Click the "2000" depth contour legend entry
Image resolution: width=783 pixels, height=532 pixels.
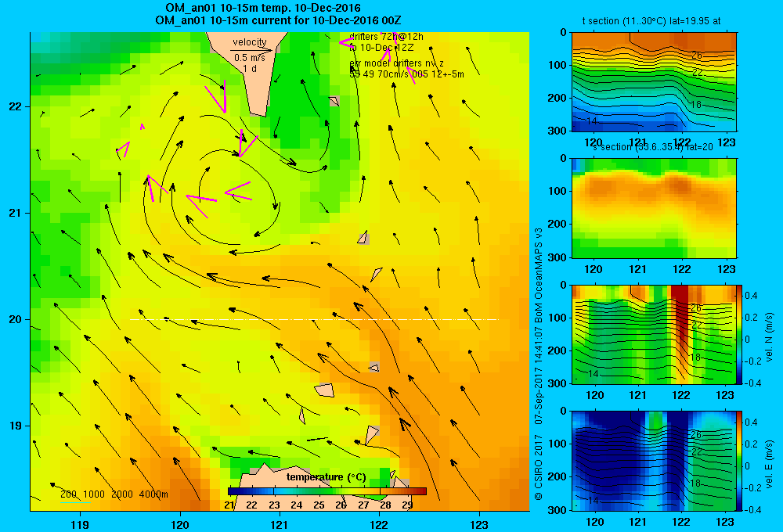coord(122,494)
